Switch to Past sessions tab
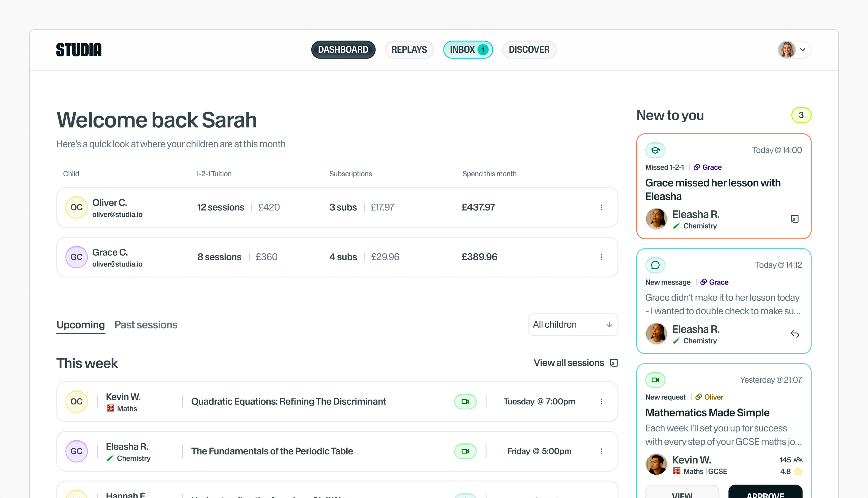The height and width of the screenshot is (498, 868). point(146,324)
